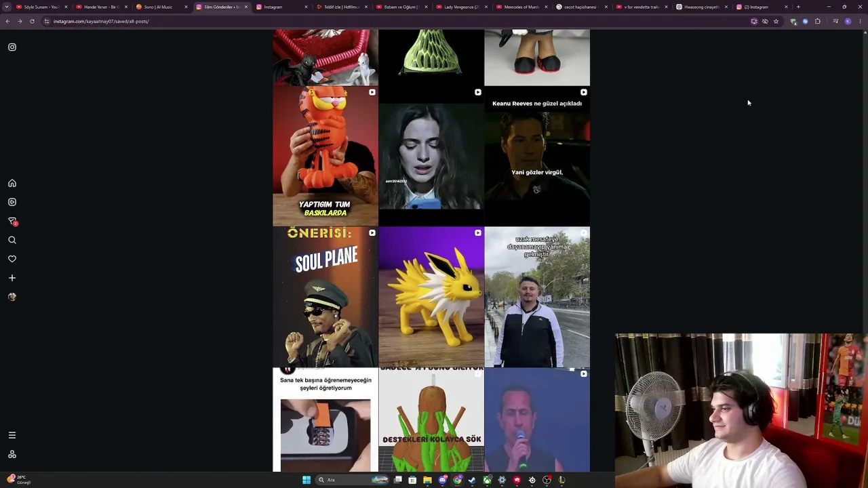Open Microsoft Store from taskbar
Screen dimensions: 868x488
click(412, 480)
